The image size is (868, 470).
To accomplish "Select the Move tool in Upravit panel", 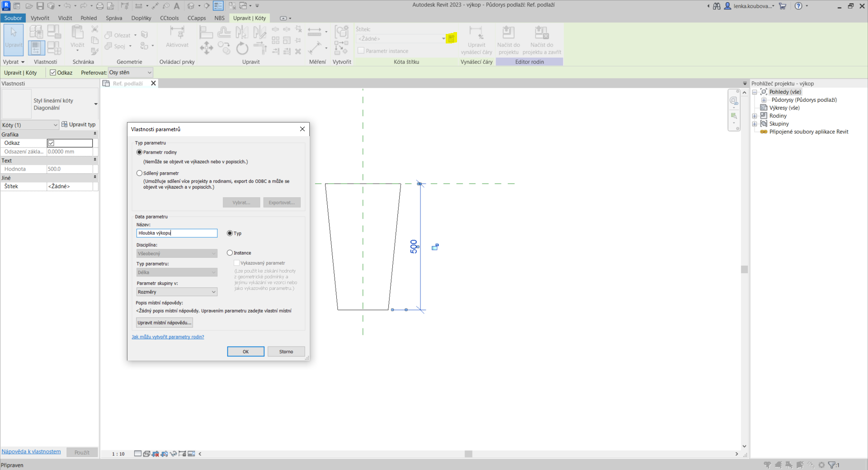I will click(x=206, y=48).
